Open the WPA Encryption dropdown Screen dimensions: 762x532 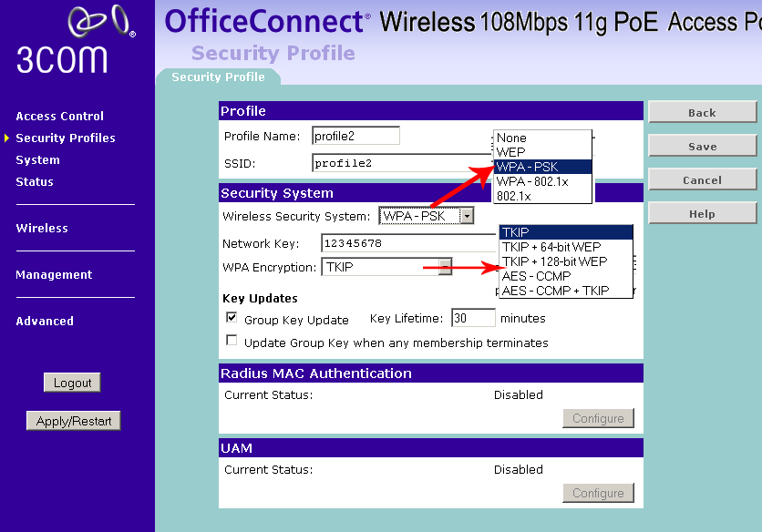point(386,267)
